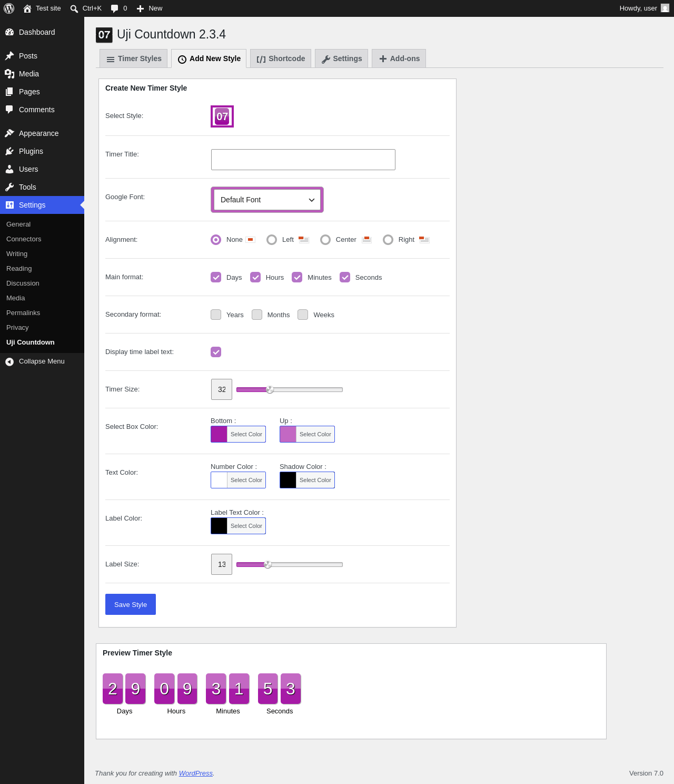Image resolution: width=674 pixels, height=784 pixels.
Task: Open the WordPress link in footer
Action: 196,773
